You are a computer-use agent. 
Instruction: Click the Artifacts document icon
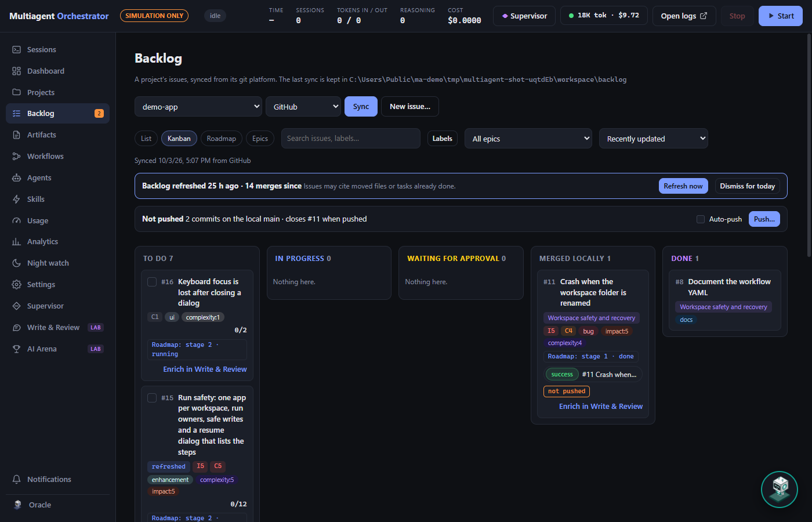click(x=16, y=135)
